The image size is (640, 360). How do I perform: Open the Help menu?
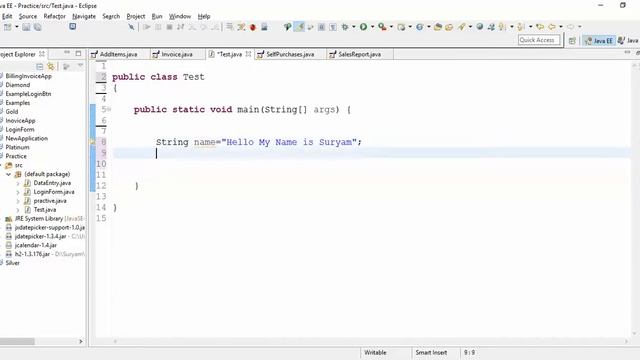(204, 16)
